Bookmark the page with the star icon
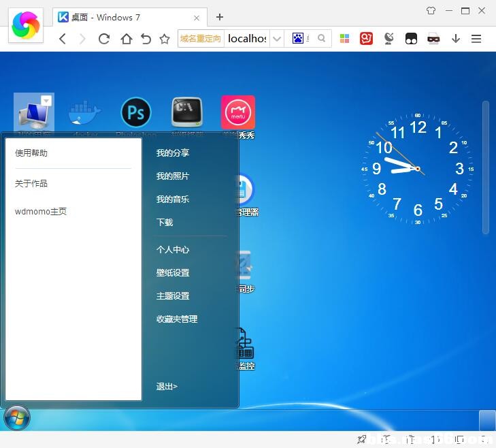 pos(165,39)
